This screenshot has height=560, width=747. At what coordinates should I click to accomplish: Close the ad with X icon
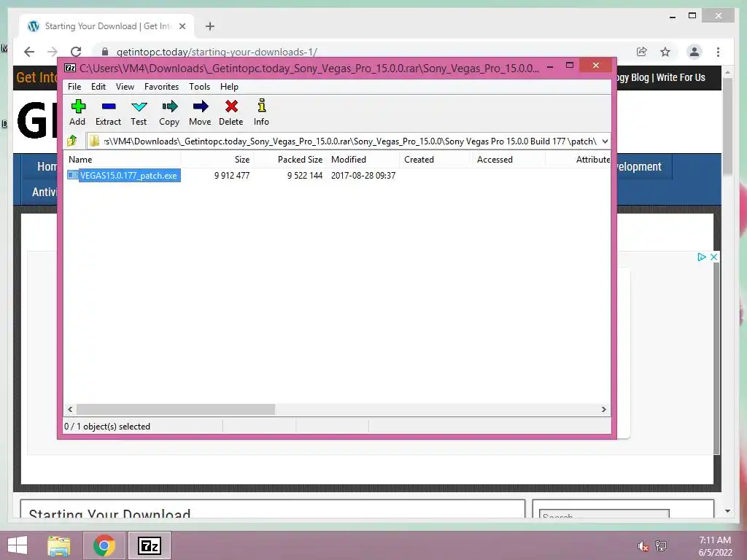coord(713,257)
